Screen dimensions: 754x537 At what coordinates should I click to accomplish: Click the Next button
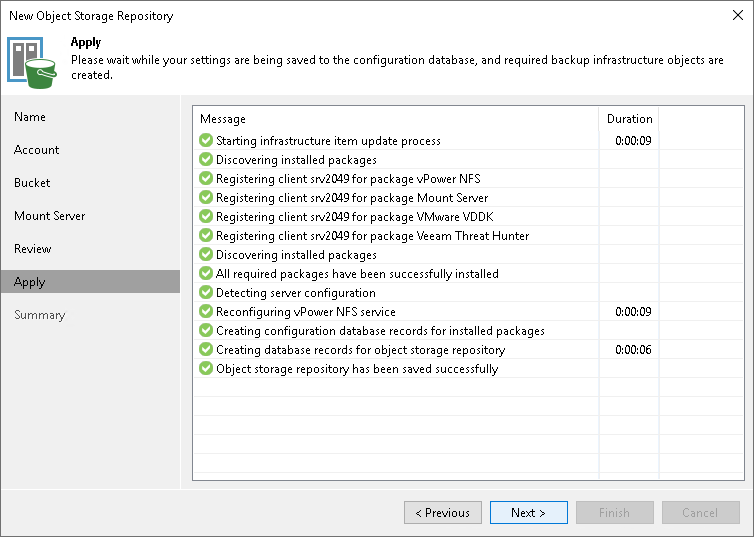click(x=528, y=512)
